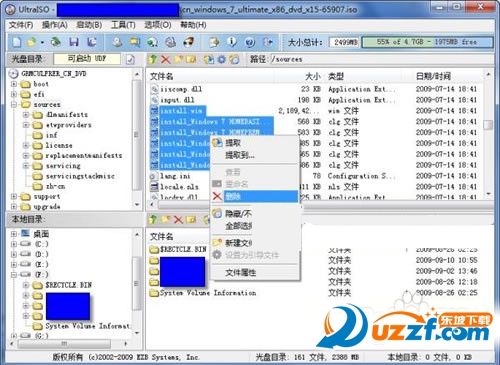Choose 提取到... from the context menu

point(255,155)
